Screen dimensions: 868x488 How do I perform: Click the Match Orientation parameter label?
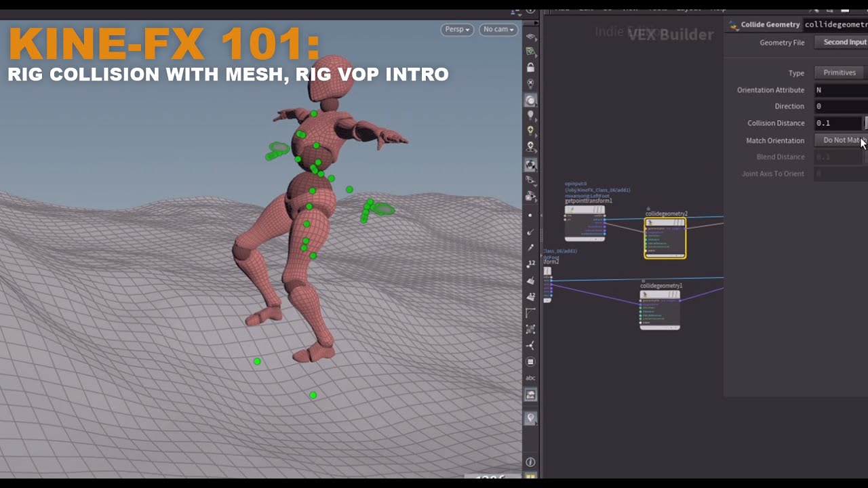pyautogui.click(x=775, y=140)
